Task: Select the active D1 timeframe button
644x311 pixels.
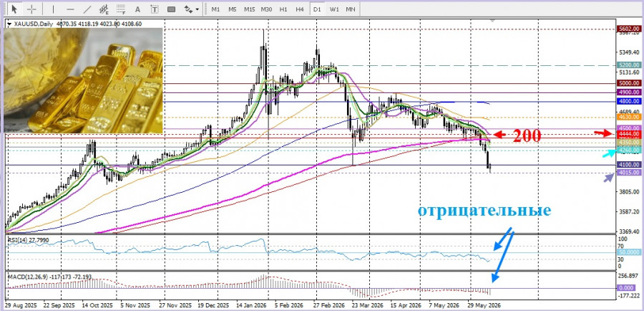Action: click(317, 9)
